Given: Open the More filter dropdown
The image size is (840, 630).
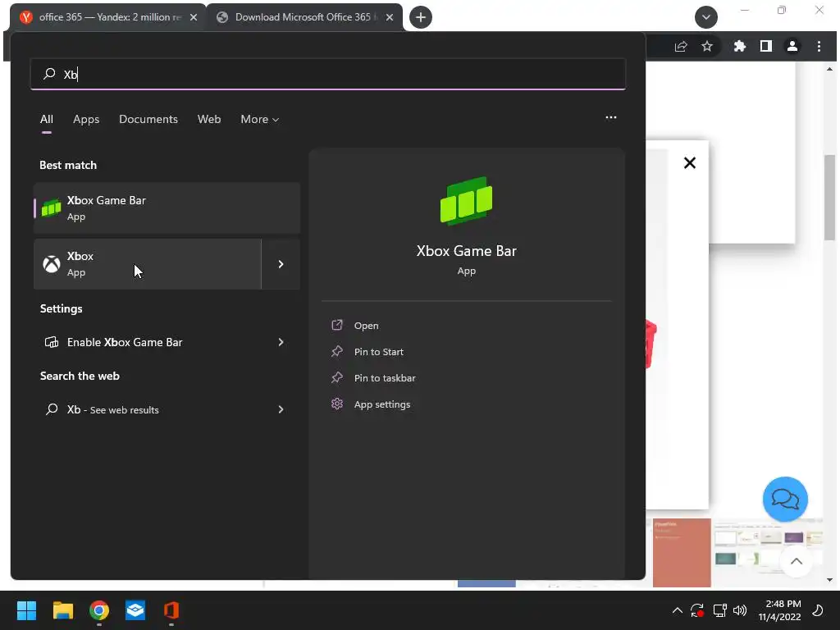Looking at the screenshot, I should pos(259,120).
